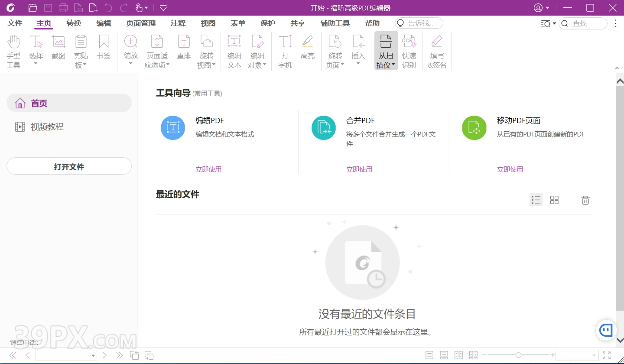Click the Reflow (重排) icon
The image size is (624, 364).
[x=184, y=42]
